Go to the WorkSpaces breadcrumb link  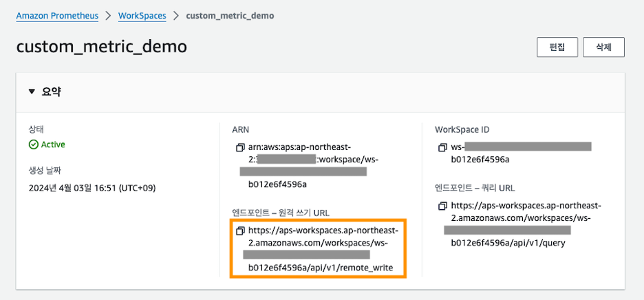tap(142, 16)
